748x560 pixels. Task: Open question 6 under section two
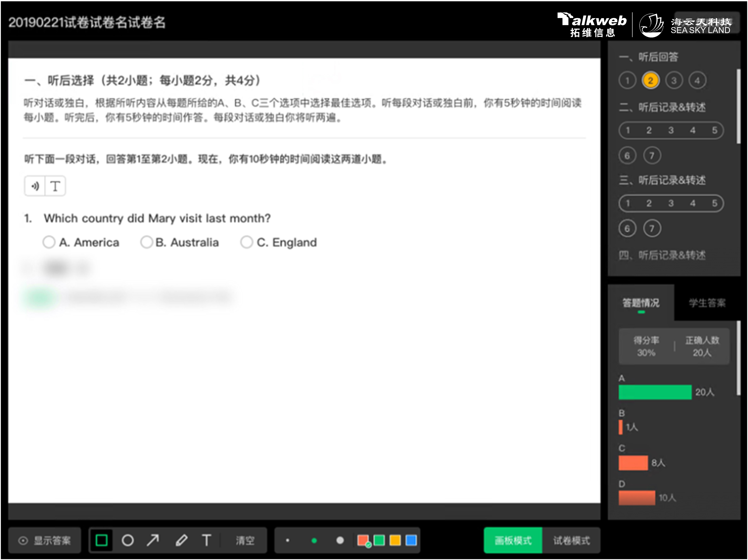(x=627, y=155)
